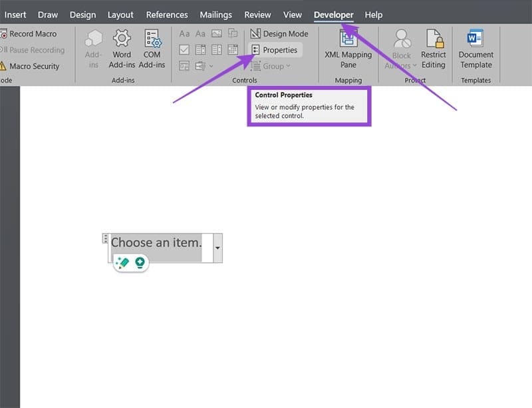The height and width of the screenshot is (408, 532).
Task: Insert a Drop-Down List content control
Action: 217,50
